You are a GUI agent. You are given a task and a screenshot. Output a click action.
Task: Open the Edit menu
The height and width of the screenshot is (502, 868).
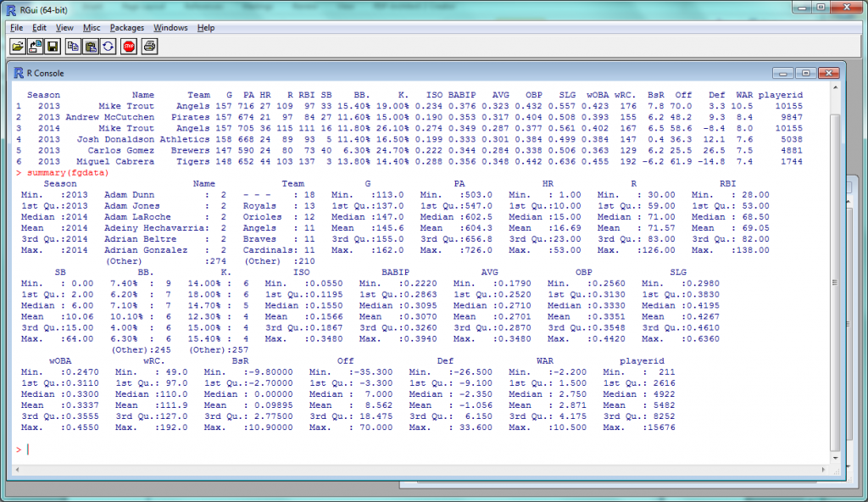point(39,27)
